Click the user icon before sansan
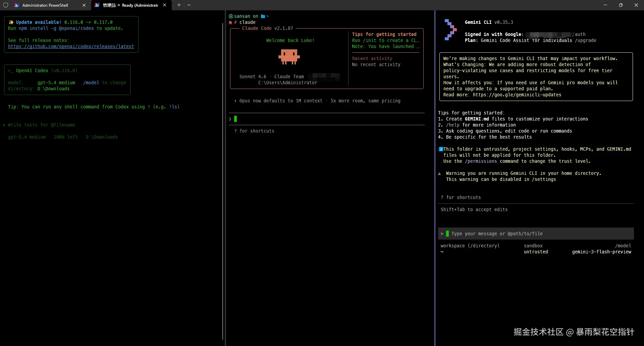Image resolution: width=644 pixels, height=346 pixels. pyautogui.click(x=231, y=16)
